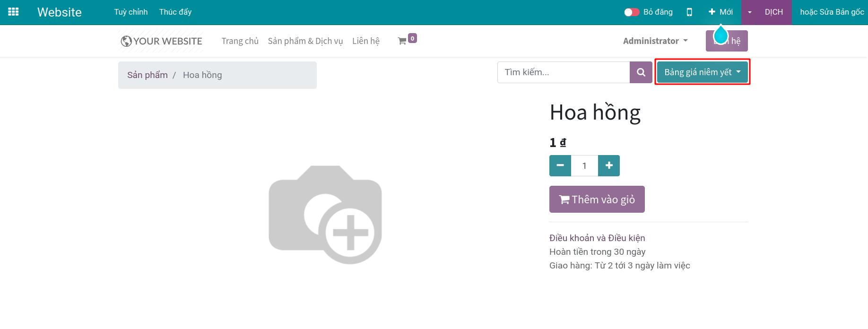Click the Thêm vào giỏ button
The image size is (868, 329).
(x=597, y=199)
